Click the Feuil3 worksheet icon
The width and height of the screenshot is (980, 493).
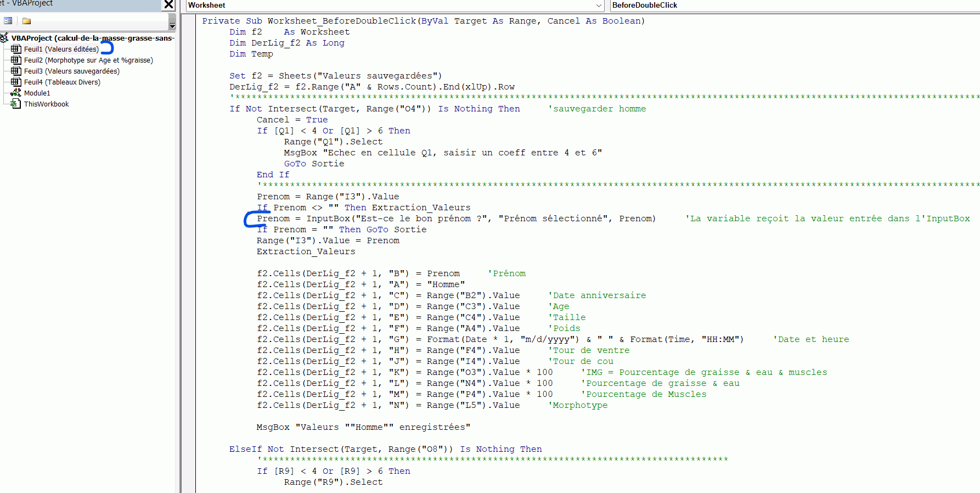point(16,71)
